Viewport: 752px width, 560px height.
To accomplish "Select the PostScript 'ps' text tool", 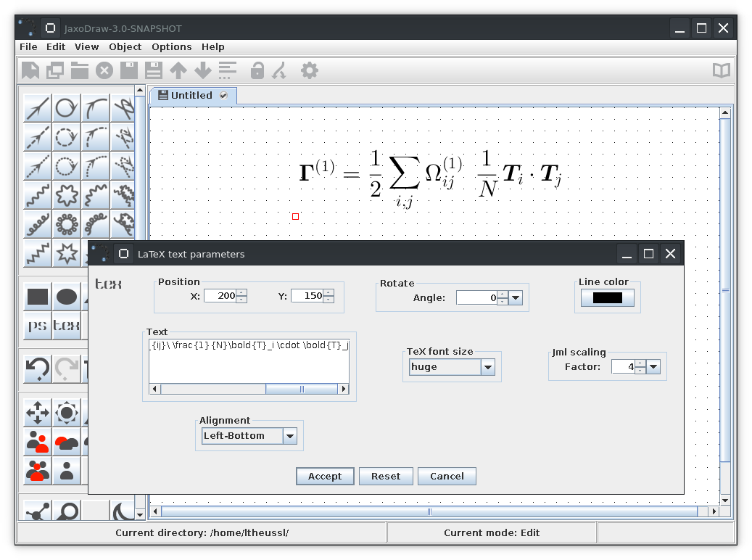I will pyautogui.click(x=38, y=326).
